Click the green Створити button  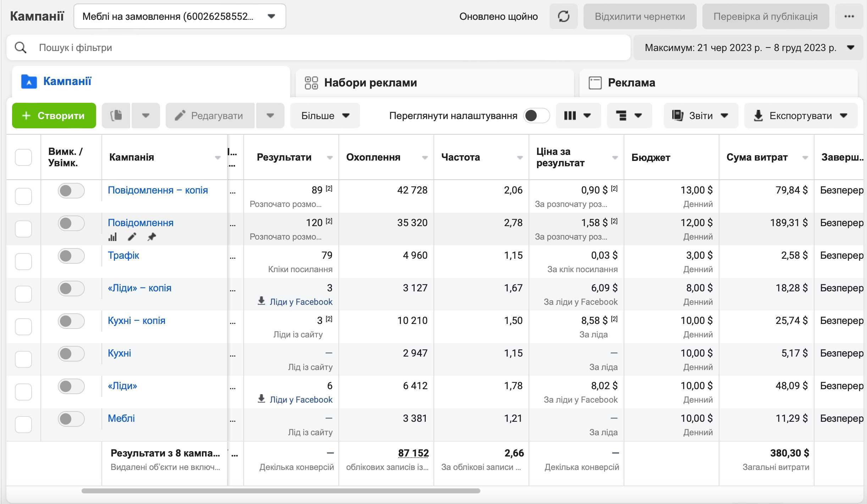coord(54,116)
